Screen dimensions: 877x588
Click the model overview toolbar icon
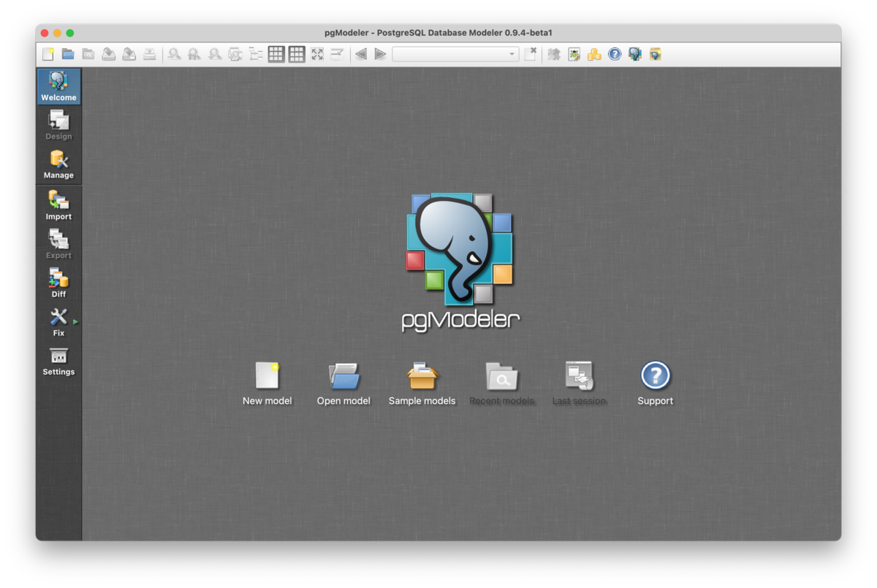235,54
